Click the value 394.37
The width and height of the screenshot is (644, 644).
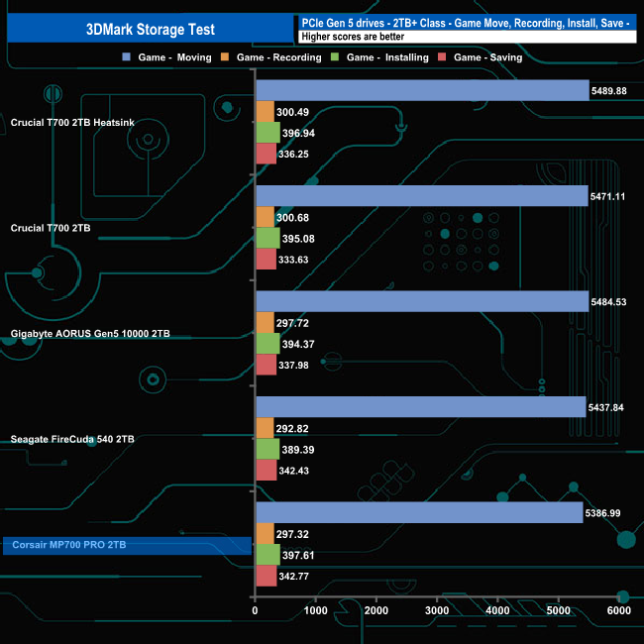[x=298, y=344]
